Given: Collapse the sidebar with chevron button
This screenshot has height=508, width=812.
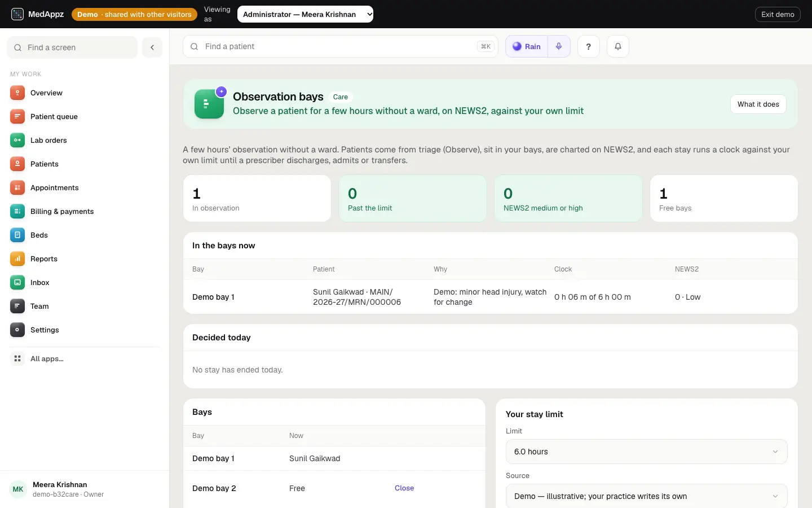Looking at the screenshot, I should coord(152,47).
